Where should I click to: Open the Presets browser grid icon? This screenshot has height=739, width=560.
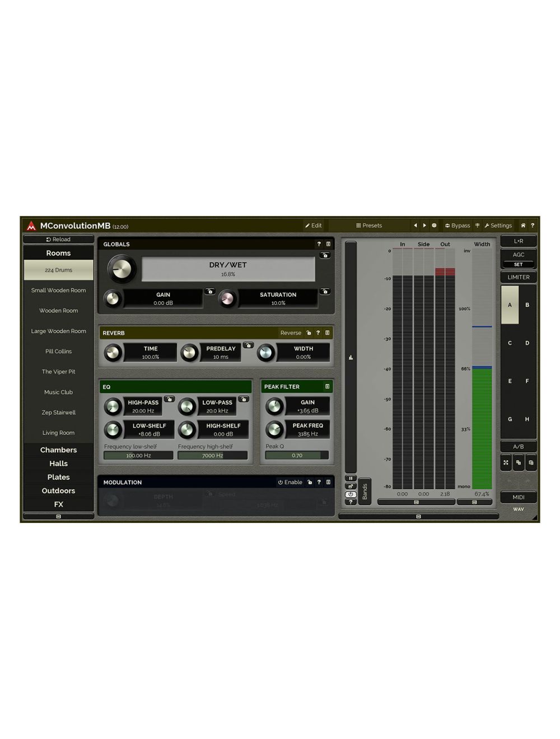point(359,226)
